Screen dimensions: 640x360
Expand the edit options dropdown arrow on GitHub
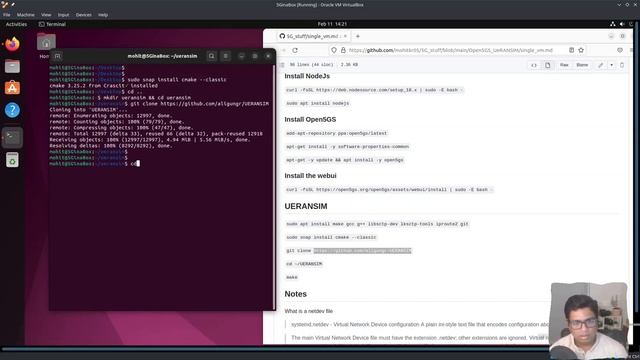(611, 65)
